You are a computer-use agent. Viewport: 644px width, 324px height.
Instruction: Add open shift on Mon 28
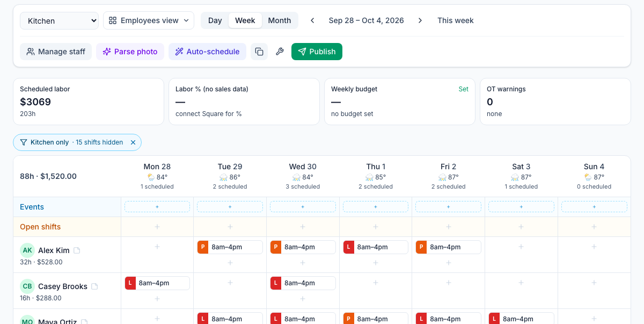point(157,227)
